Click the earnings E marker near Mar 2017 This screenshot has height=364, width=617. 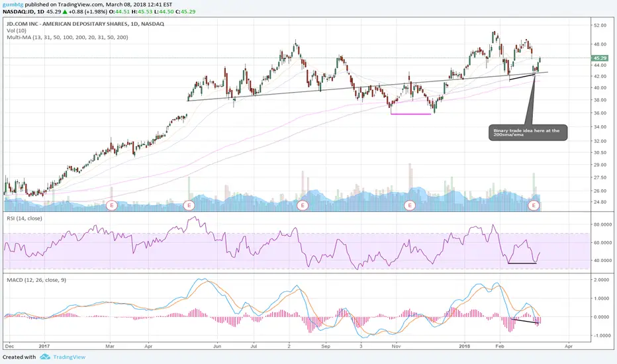point(112,205)
